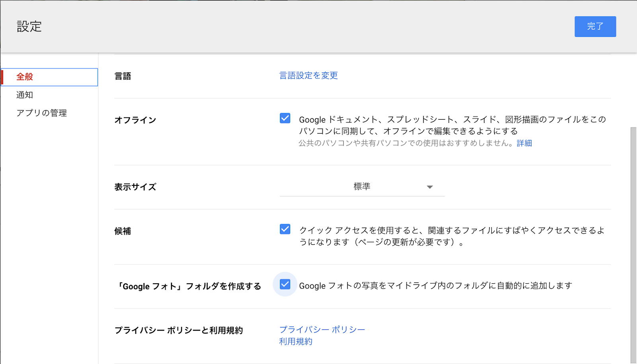Click the 表示サイズ row label

135,187
